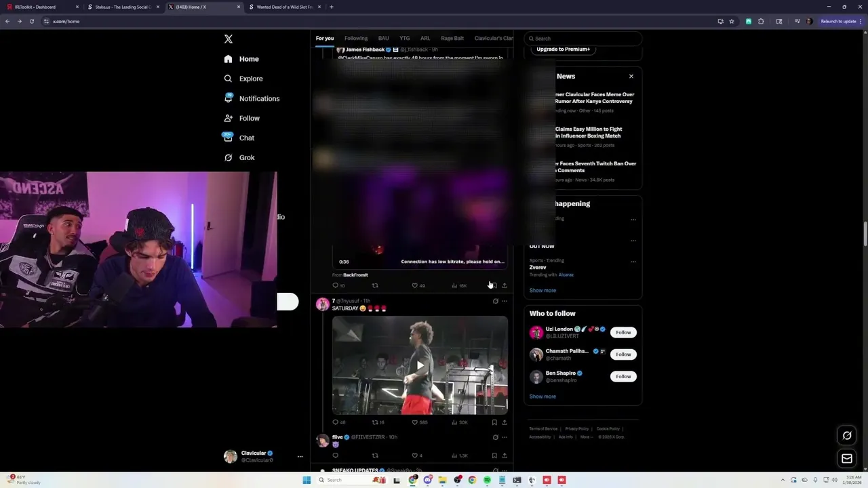Screen dimensions: 868x488
Task: Open Cookie Policy footer link
Action: [608, 429]
